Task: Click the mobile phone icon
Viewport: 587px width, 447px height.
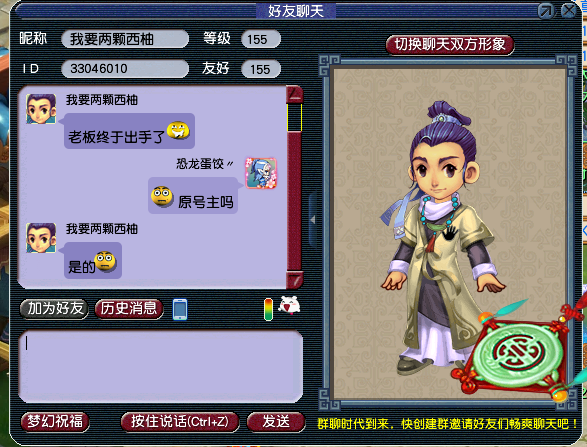Action: pyautogui.click(x=180, y=310)
